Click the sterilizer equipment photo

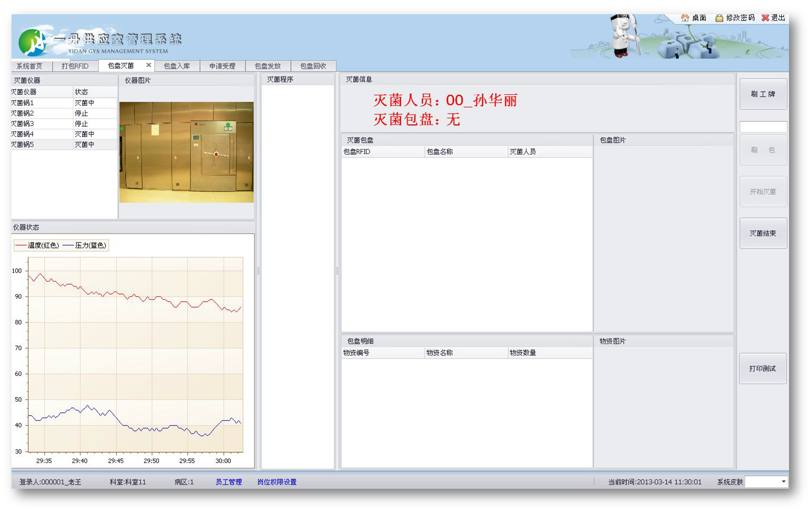click(186, 152)
